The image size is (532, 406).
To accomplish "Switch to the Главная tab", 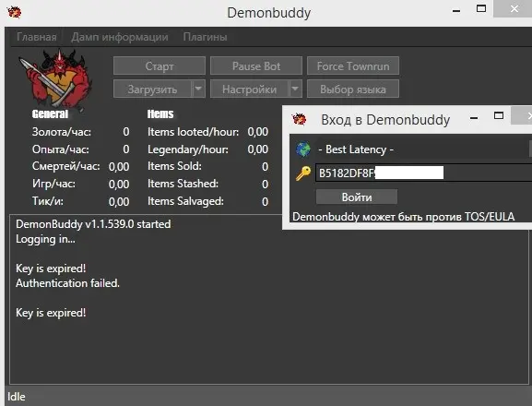I will click(x=37, y=37).
